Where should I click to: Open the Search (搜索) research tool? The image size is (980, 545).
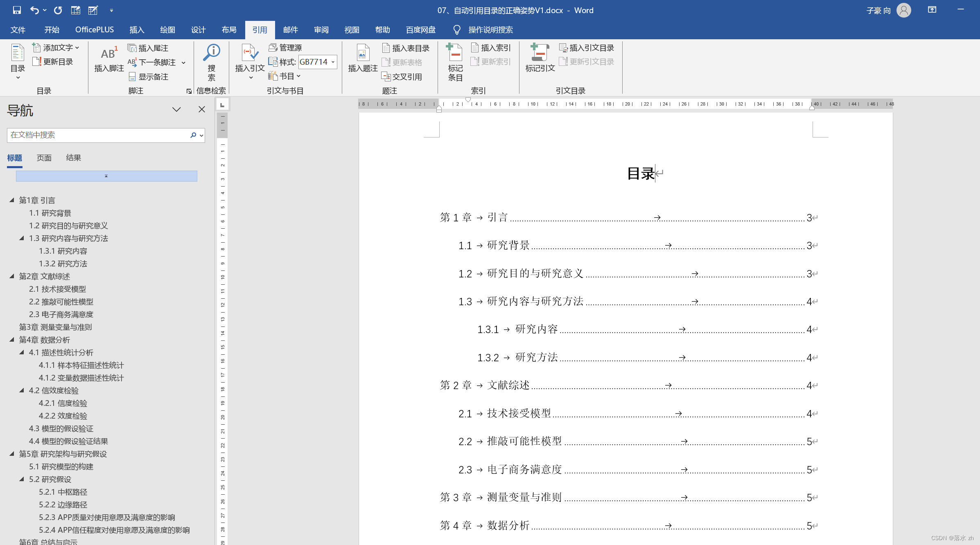(212, 62)
